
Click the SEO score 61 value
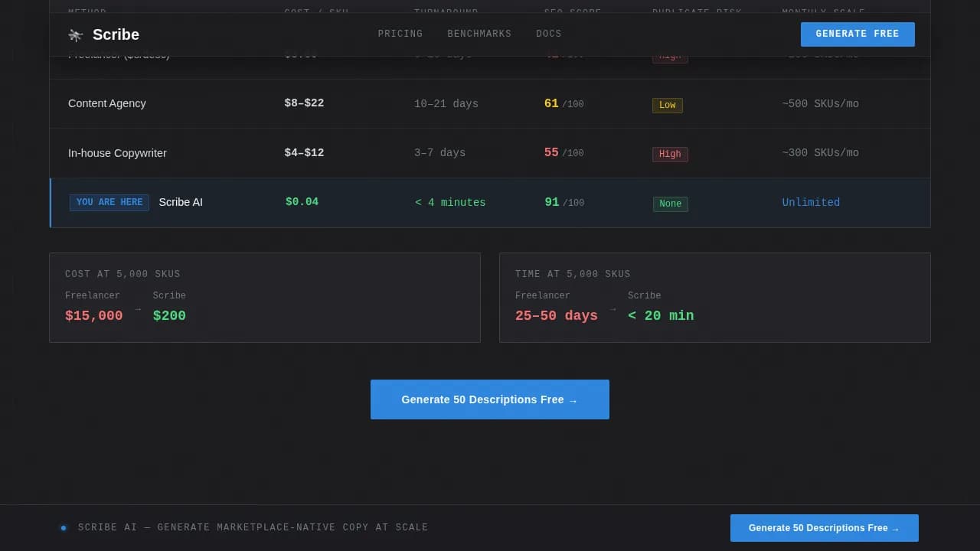pyautogui.click(x=551, y=103)
